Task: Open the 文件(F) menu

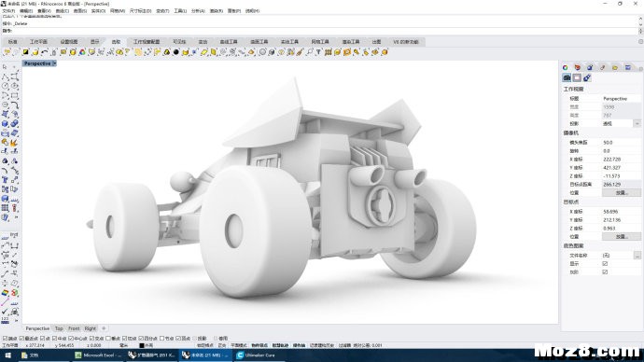Action: tap(8, 11)
